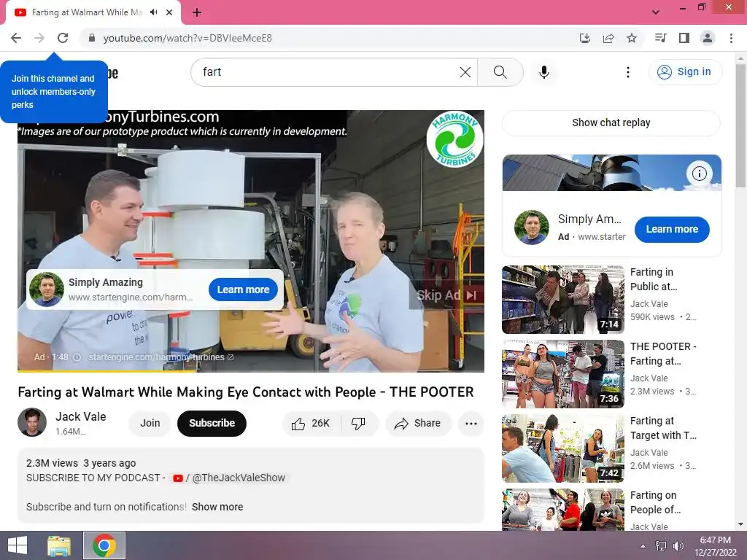This screenshot has height=560, width=747.
Task: Run search with magnifier button
Action: coord(500,72)
